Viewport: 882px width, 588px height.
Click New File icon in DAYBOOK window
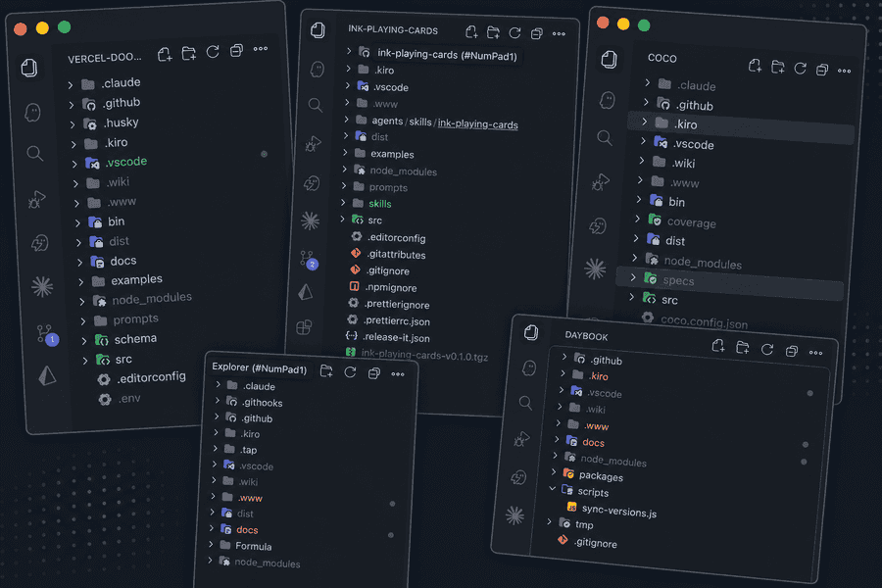718,346
